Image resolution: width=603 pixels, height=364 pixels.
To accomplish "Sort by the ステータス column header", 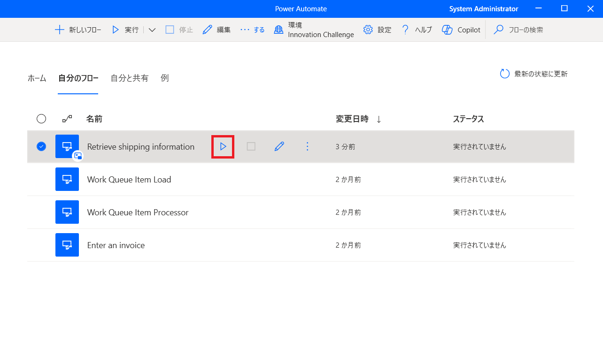I will (x=468, y=119).
